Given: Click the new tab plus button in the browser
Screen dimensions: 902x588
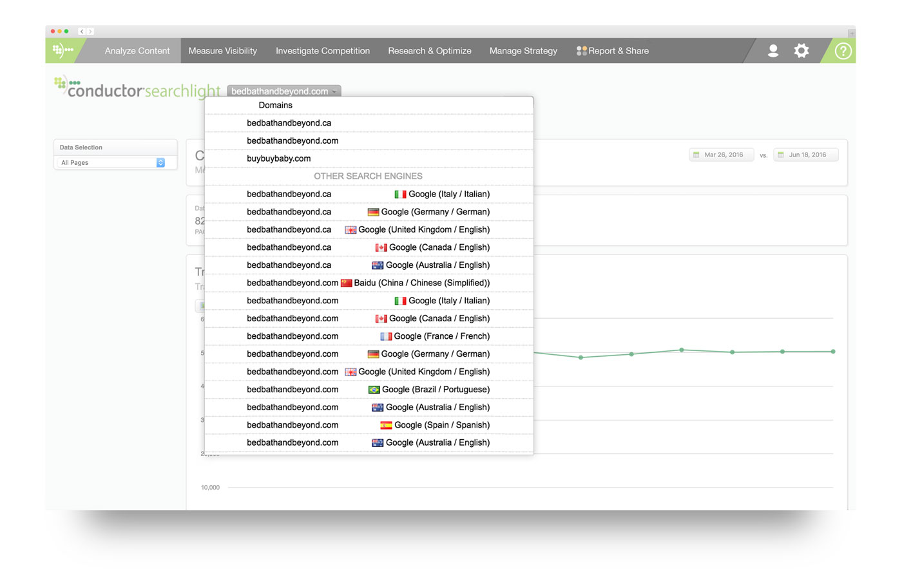Looking at the screenshot, I should pyautogui.click(x=851, y=33).
